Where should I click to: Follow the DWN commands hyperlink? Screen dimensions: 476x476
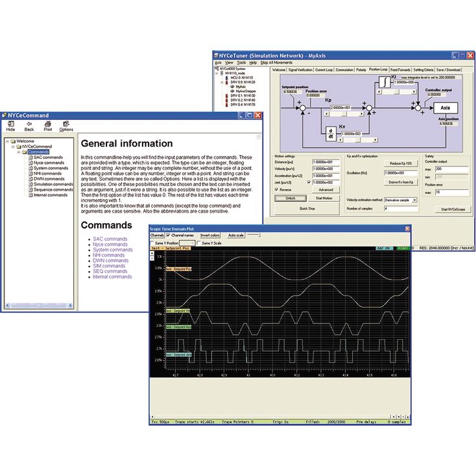point(110,261)
